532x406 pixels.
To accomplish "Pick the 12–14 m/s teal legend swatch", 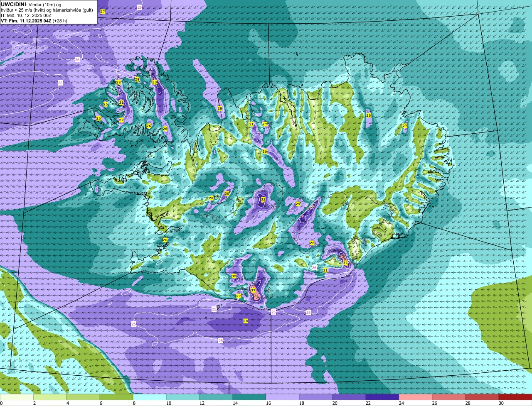I will [216, 397].
